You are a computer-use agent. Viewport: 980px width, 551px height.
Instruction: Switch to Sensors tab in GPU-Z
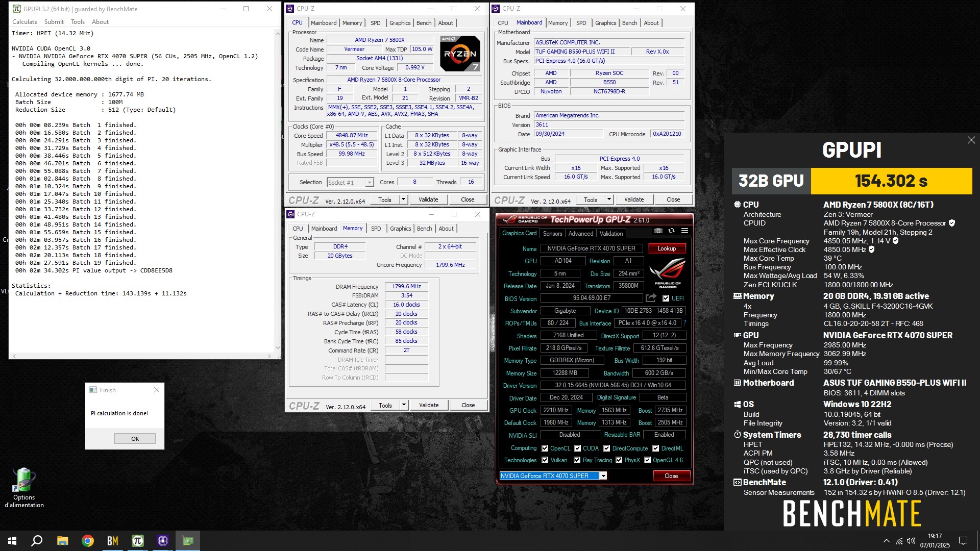pyautogui.click(x=552, y=234)
